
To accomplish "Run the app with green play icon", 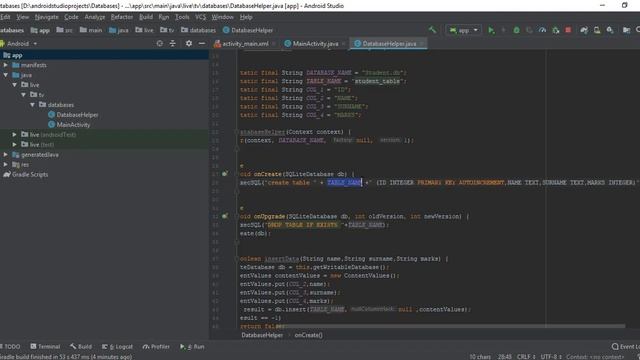I will coord(491,30).
